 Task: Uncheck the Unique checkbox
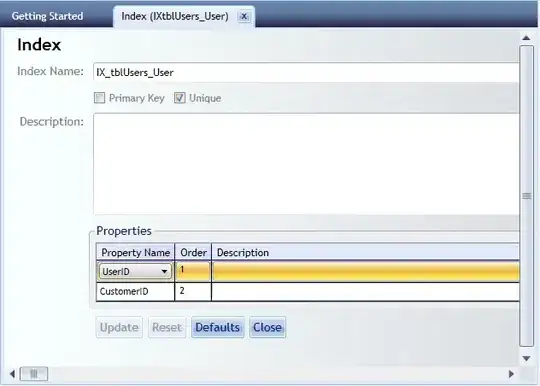pyautogui.click(x=179, y=98)
